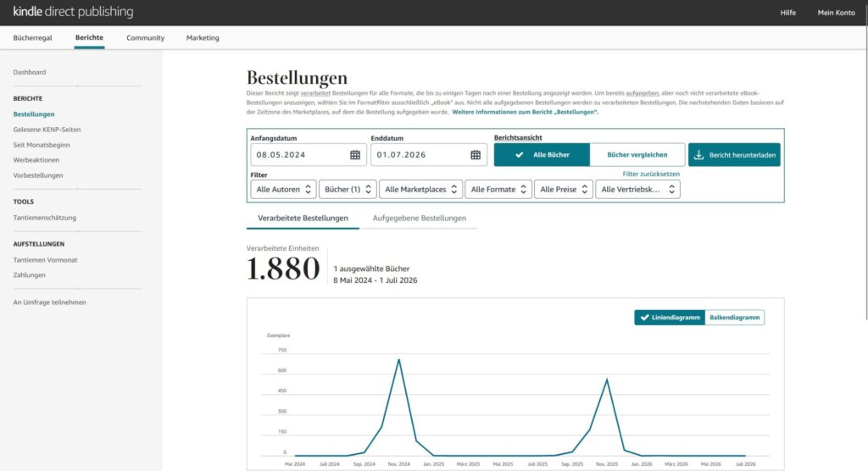Image resolution: width=868 pixels, height=471 pixels.
Task: Switch to Bücher vergleichen view
Action: click(637, 155)
